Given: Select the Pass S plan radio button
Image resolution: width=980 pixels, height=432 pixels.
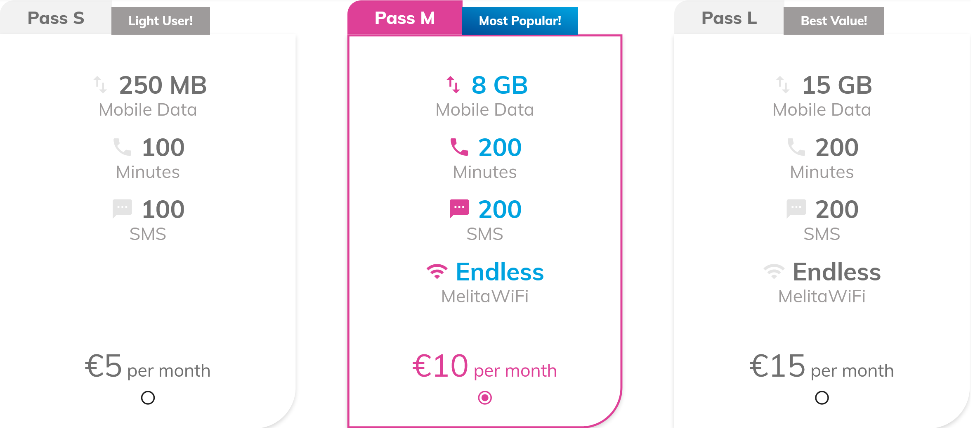Looking at the screenshot, I should [147, 398].
